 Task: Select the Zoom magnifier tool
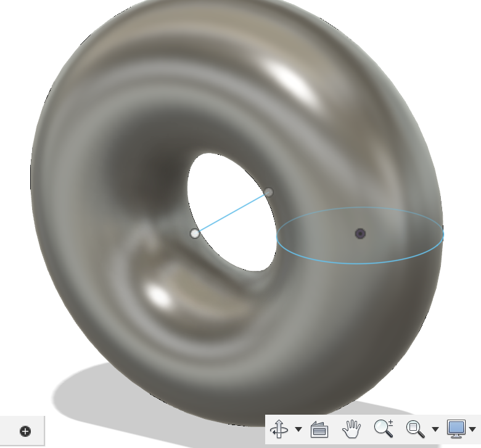(384, 428)
